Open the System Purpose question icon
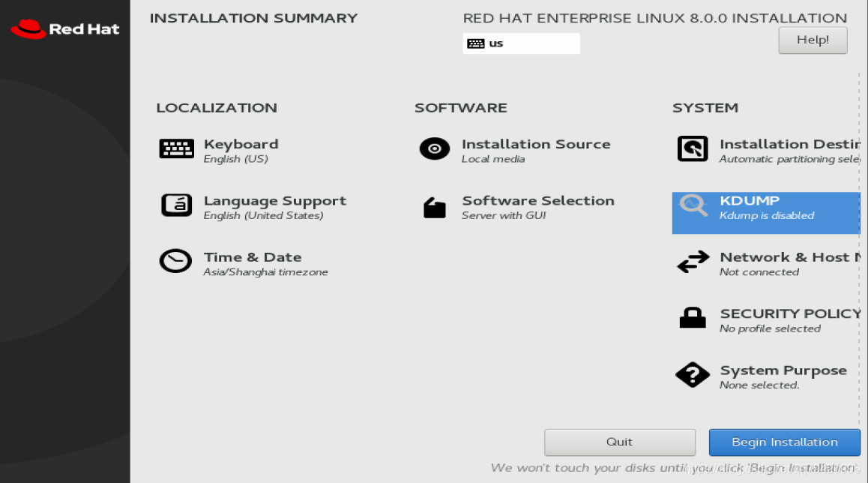This screenshot has width=868, height=483. coord(693,374)
